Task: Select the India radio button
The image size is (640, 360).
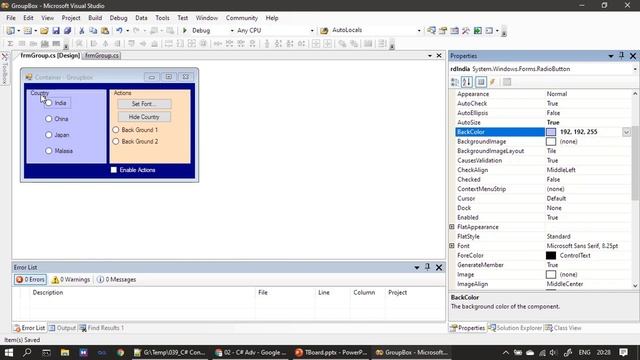Action: pos(49,103)
